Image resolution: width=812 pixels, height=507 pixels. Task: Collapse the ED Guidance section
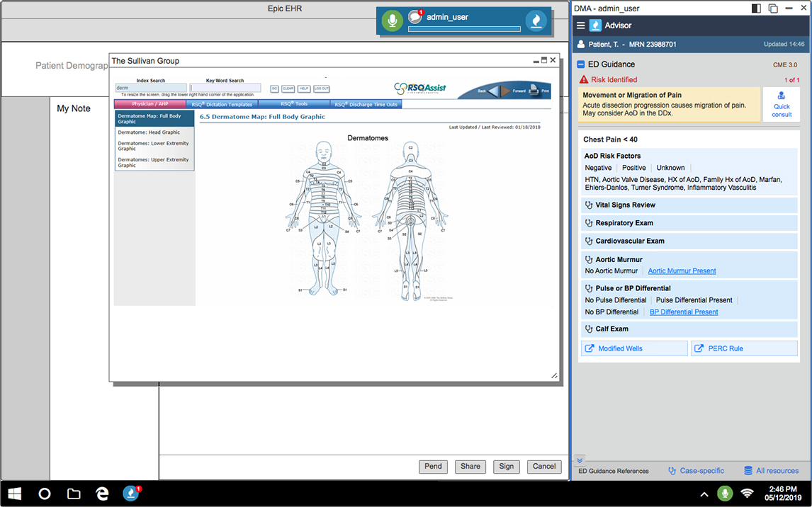point(581,64)
